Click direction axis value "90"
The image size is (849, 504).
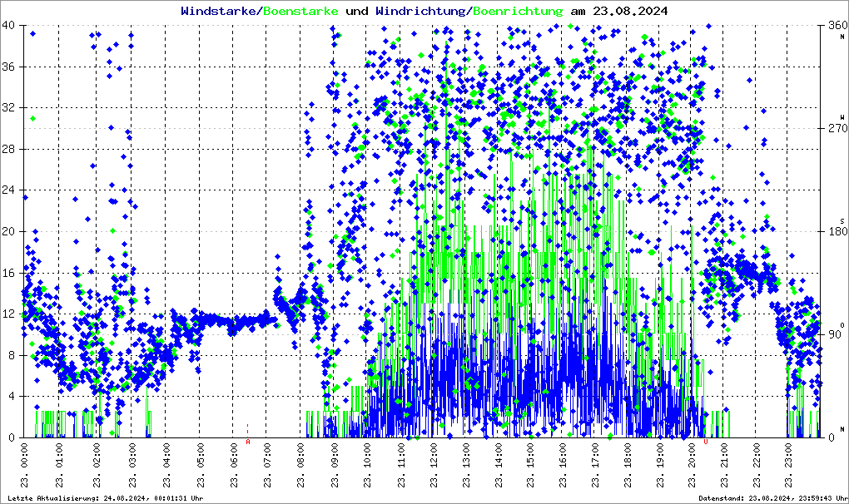[834, 334]
